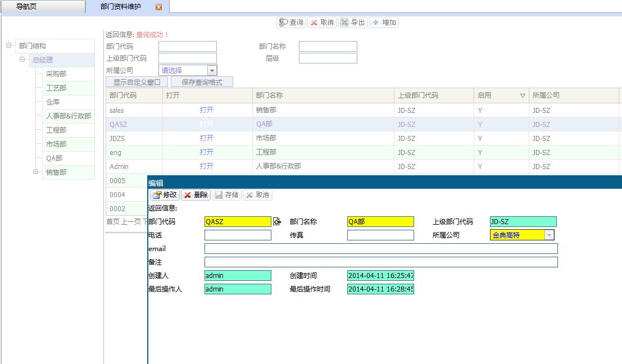This screenshot has width=622, height=364.
Task: Open the 所属公司 请选择 dropdown
Action: pos(212,71)
